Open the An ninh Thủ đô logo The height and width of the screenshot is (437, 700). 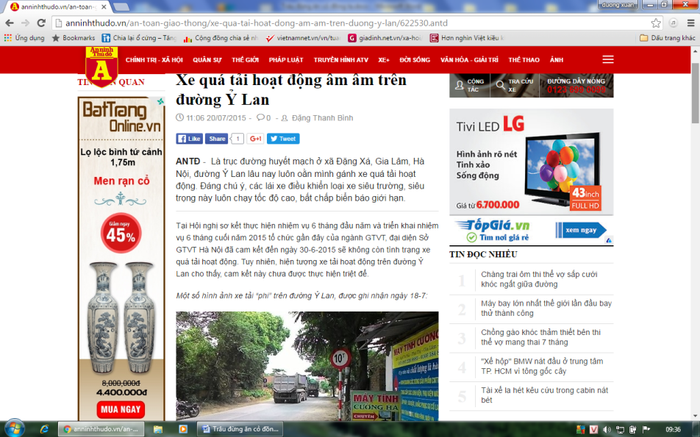[x=100, y=65]
